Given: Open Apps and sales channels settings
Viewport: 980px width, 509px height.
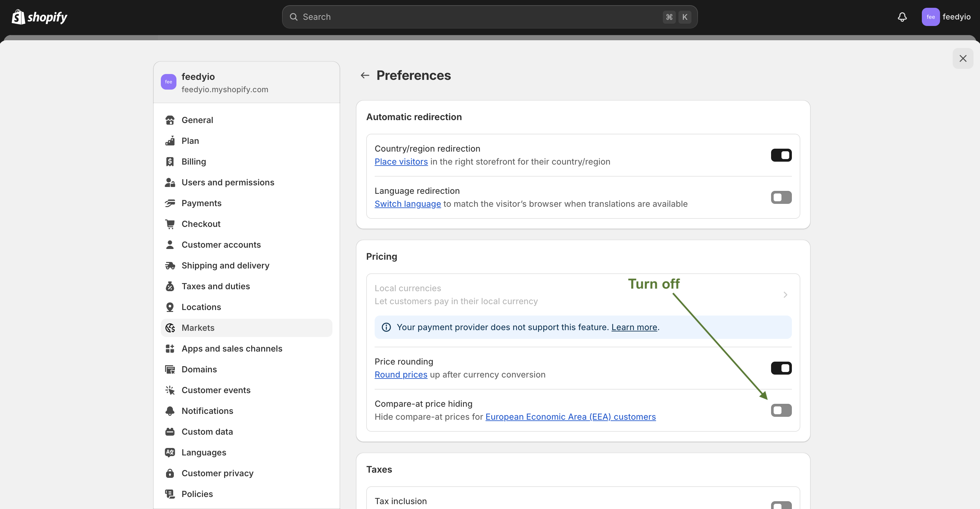Looking at the screenshot, I should click(247, 349).
